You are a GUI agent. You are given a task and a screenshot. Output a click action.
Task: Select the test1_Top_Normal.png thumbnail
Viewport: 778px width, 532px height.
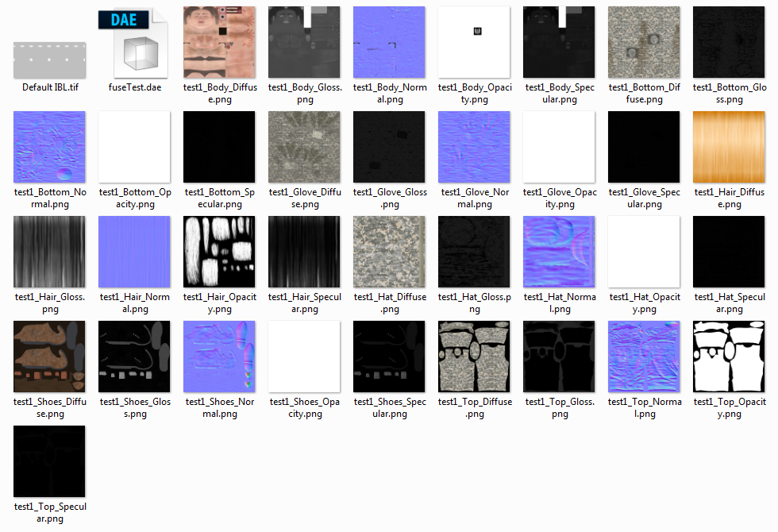644,357
